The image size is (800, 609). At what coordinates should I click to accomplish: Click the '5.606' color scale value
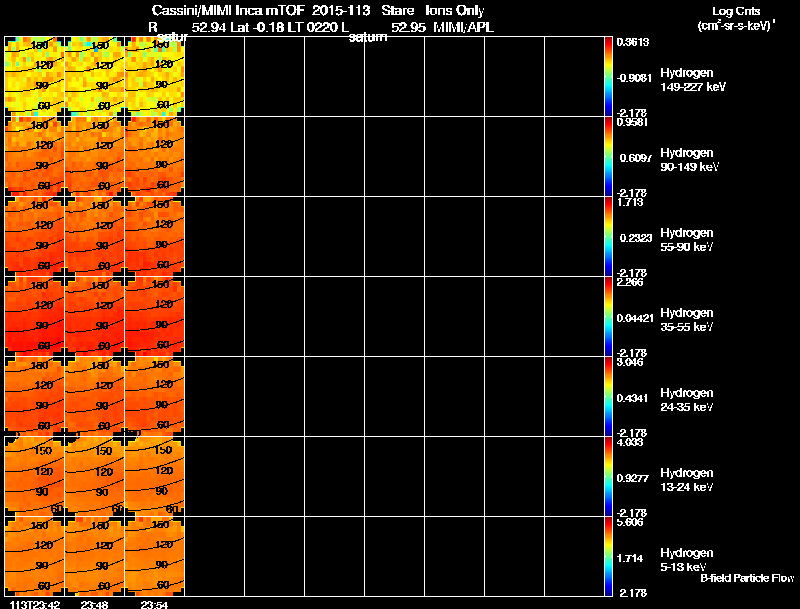tap(630, 523)
